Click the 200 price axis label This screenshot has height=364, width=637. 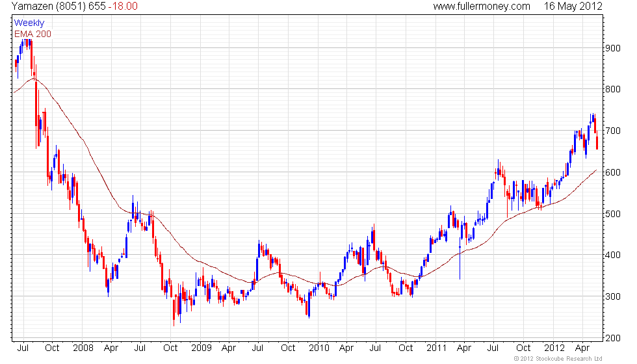point(612,338)
